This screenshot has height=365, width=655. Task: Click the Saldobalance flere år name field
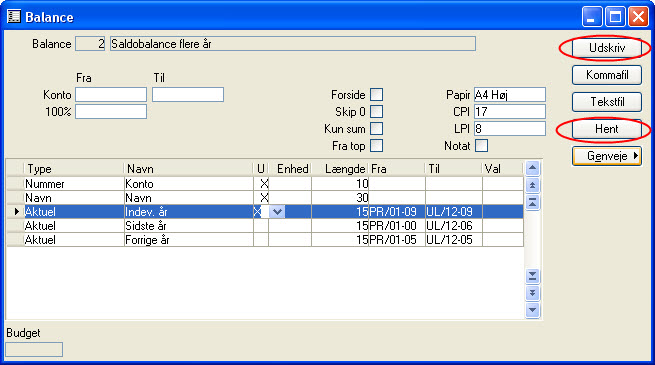293,44
